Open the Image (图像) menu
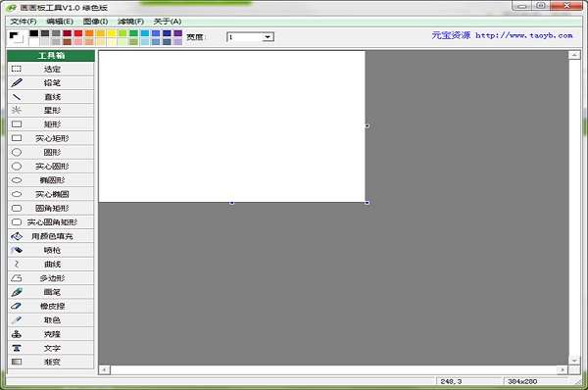The height and width of the screenshot is (390, 588). coord(96,22)
